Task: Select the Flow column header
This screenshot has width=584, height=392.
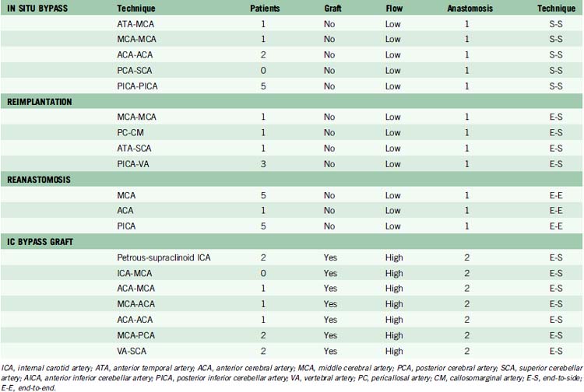Action: click(x=393, y=6)
